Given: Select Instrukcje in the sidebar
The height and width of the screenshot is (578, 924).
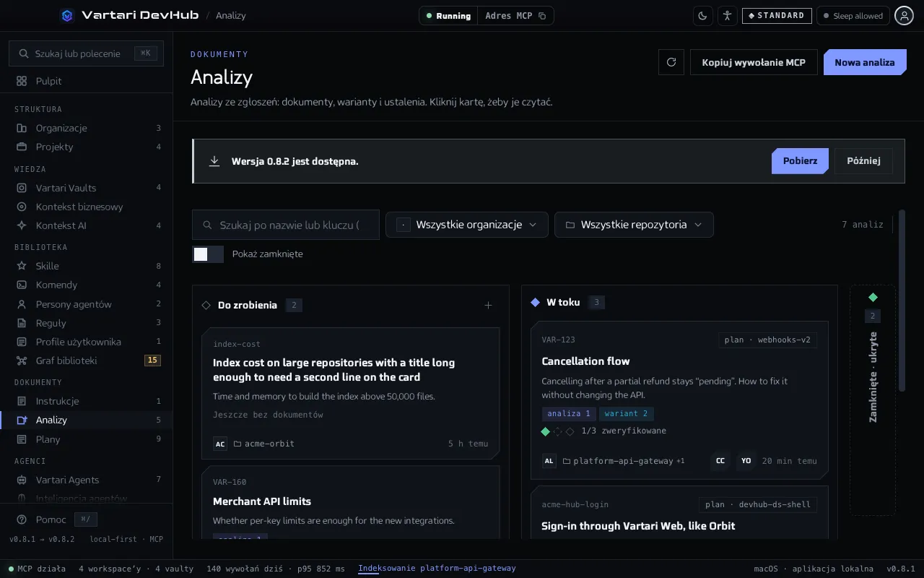Looking at the screenshot, I should (87, 401).
